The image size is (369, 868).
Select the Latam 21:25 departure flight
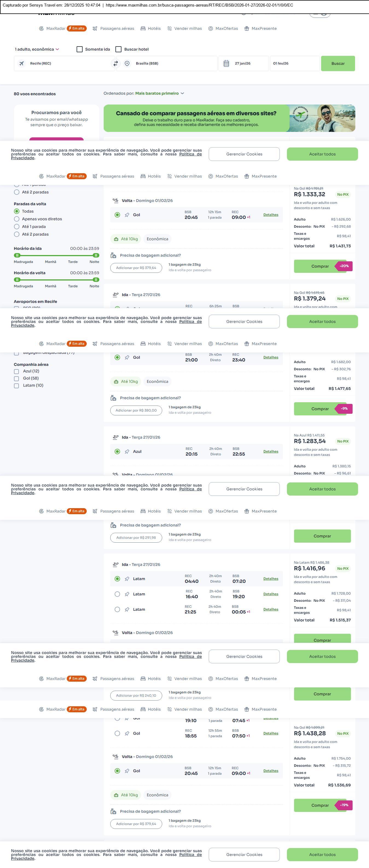[117, 609]
